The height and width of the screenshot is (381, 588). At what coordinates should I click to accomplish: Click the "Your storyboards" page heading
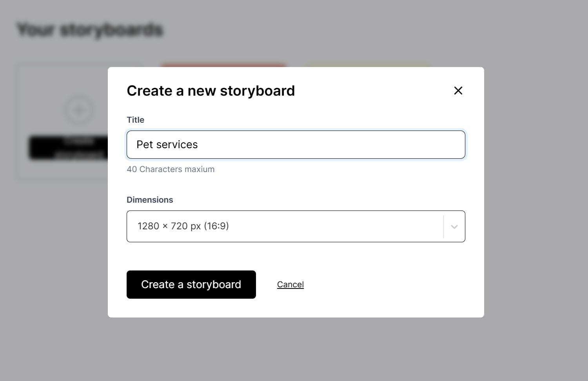(x=90, y=30)
